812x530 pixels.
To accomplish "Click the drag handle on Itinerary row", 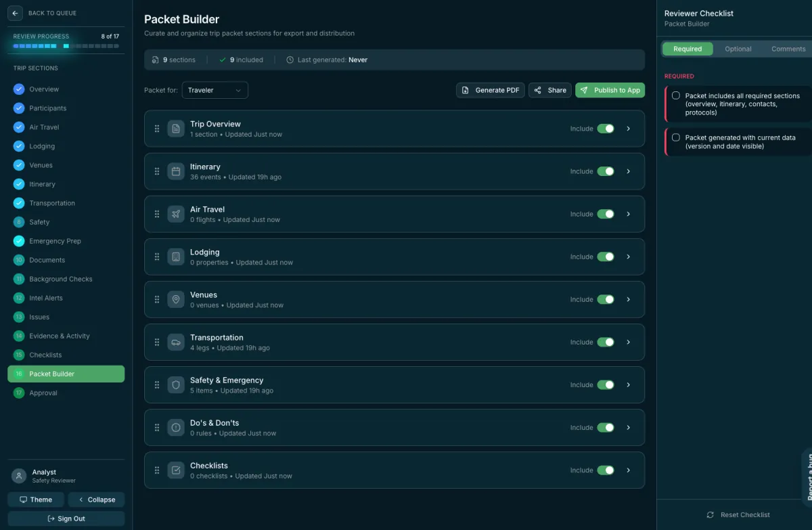I will (x=157, y=171).
